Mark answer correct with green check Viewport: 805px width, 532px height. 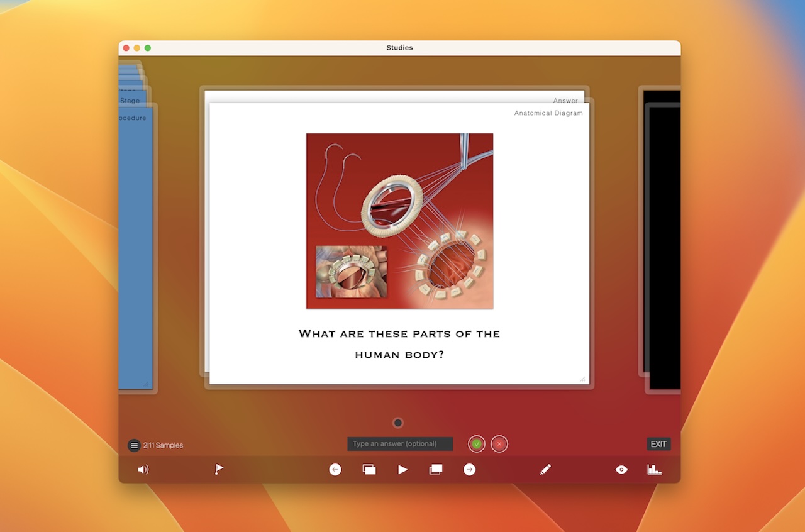click(476, 444)
